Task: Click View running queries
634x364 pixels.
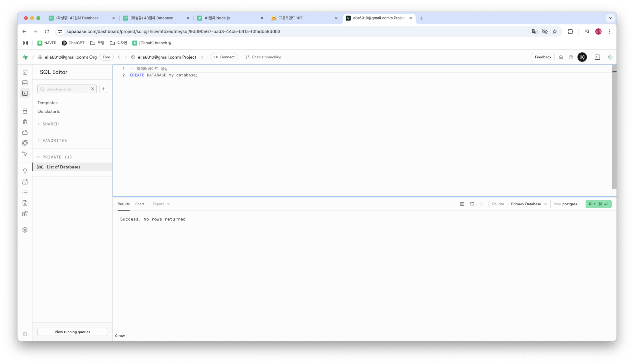Action: [x=72, y=332]
